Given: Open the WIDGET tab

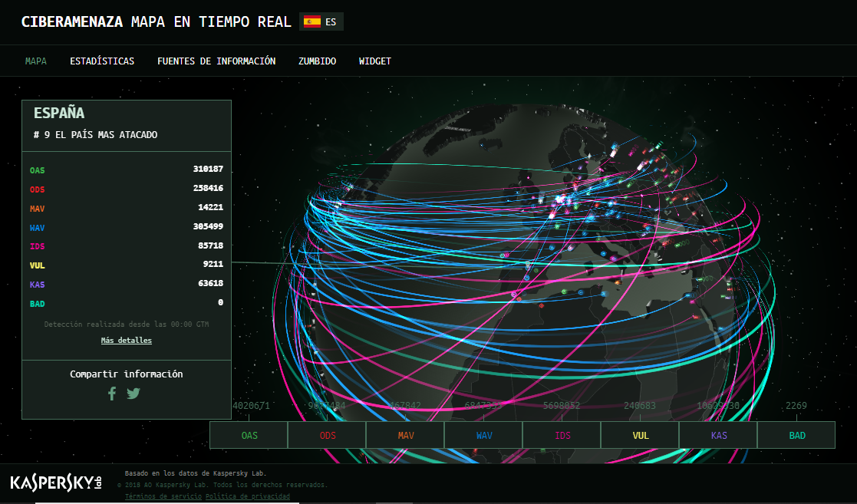Looking at the screenshot, I should tap(375, 61).
